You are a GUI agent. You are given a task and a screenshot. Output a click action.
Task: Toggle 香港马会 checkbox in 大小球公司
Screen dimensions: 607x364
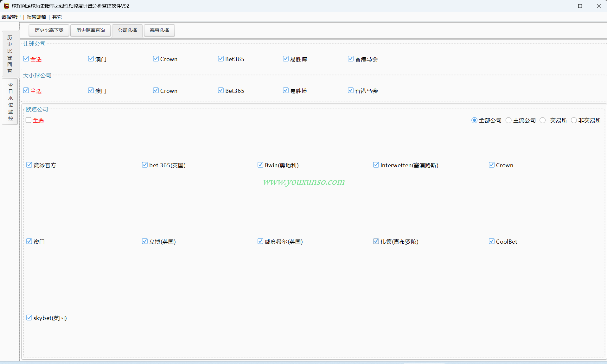tap(351, 91)
